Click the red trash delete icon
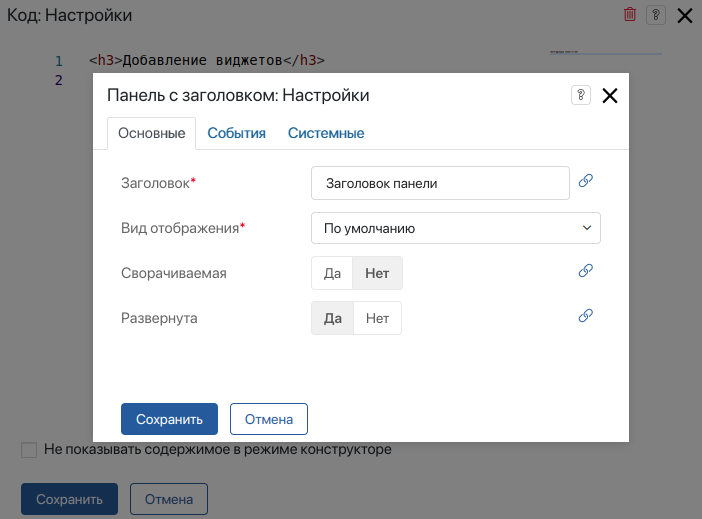702x519 pixels. (x=630, y=15)
